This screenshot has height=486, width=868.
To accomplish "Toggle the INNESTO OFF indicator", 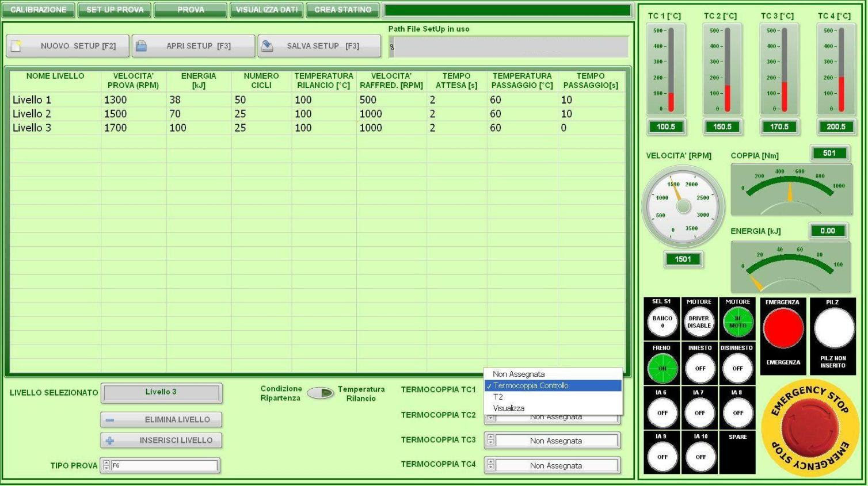I will point(699,368).
